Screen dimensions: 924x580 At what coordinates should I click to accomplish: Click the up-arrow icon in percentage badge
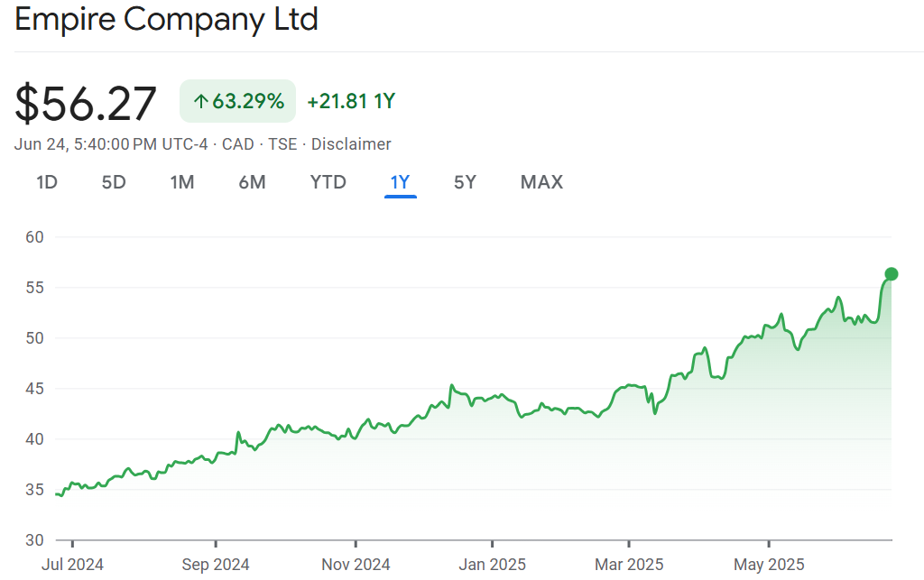(x=200, y=101)
